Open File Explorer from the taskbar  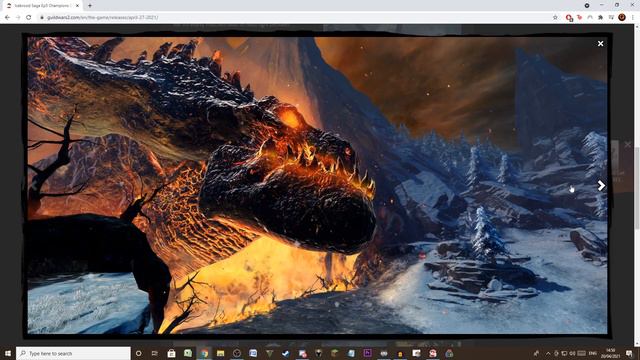(x=220, y=353)
